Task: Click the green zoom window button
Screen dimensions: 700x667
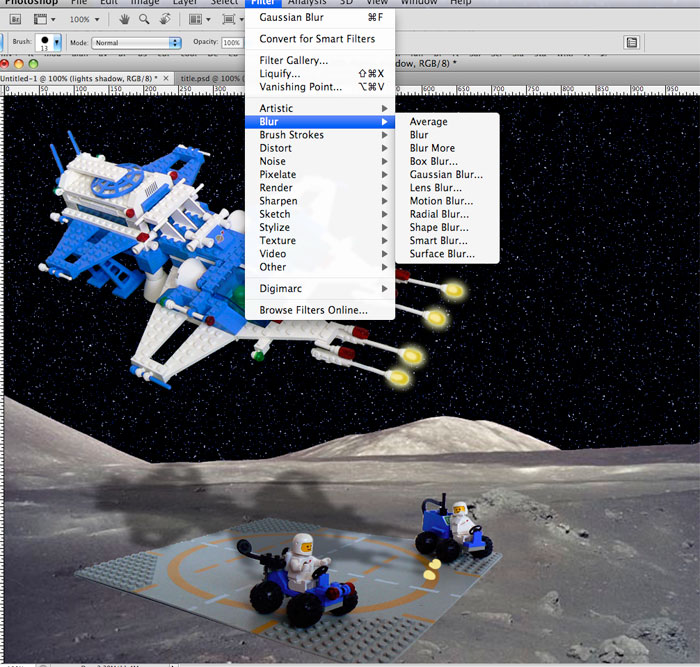Action: click(33, 64)
